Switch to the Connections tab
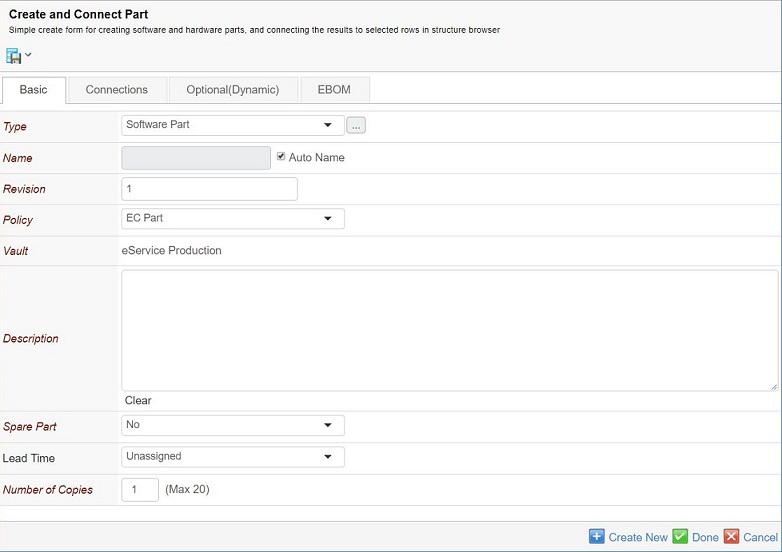Viewport: 782px width, 552px height. pyautogui.click(x=117, y=90)
